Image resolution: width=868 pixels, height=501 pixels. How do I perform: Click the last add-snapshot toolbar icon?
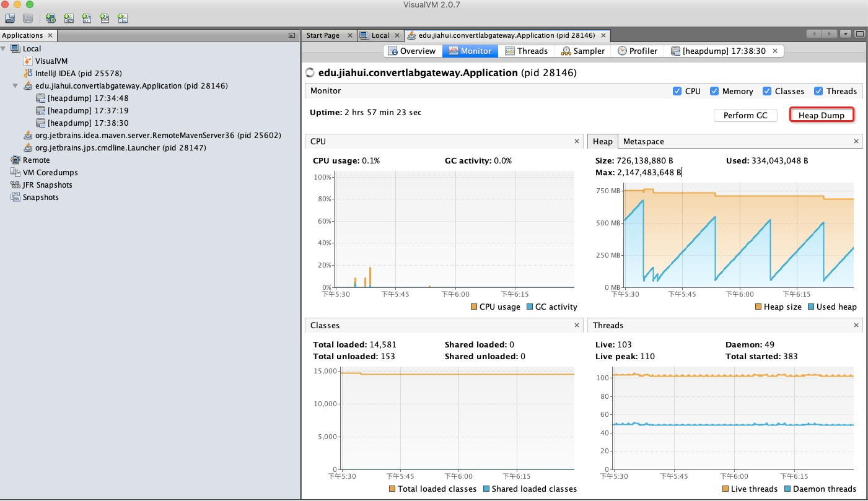[123, 19]
